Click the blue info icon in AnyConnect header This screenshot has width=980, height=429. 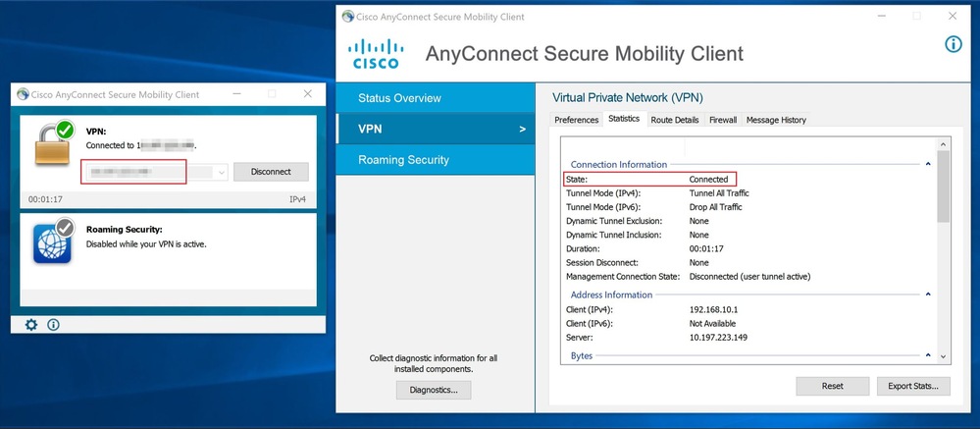click(x=953, y=45)
